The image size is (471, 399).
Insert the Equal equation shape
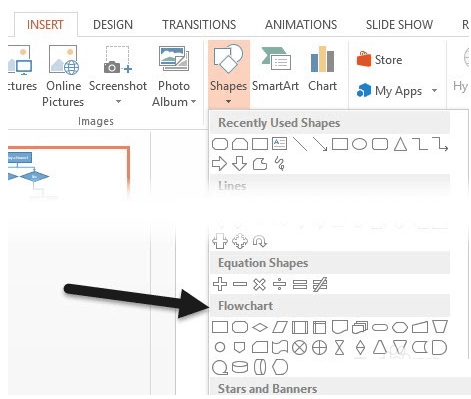[x=300, y=284]
